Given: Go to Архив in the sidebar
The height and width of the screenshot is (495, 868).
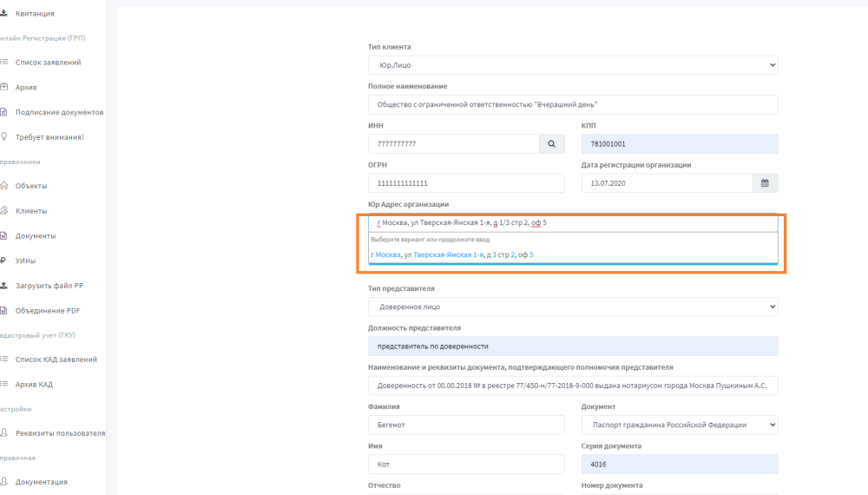Looking at the screenshot, I should tap(26, 87).
